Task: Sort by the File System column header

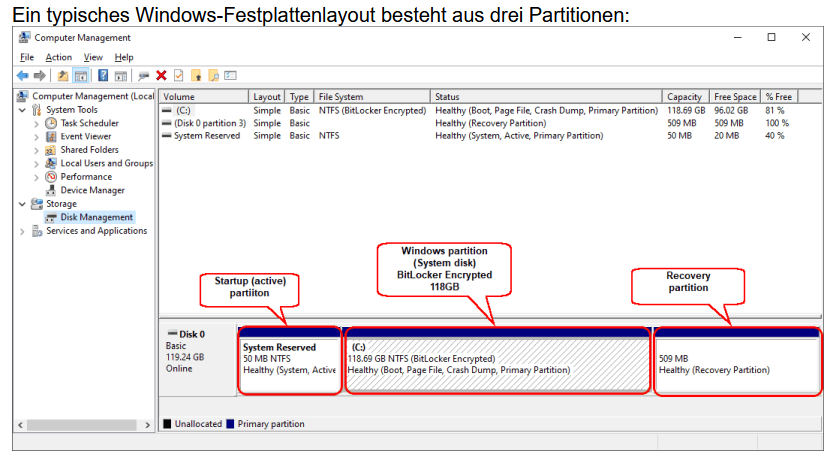Action: (x=372, y=97)
